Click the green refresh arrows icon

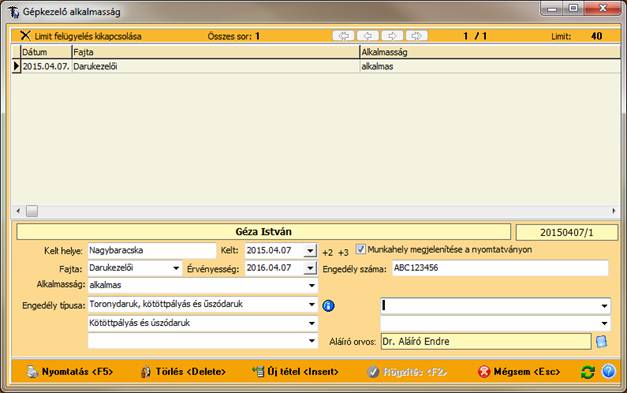pyautogui.click(x=587, y=372)
